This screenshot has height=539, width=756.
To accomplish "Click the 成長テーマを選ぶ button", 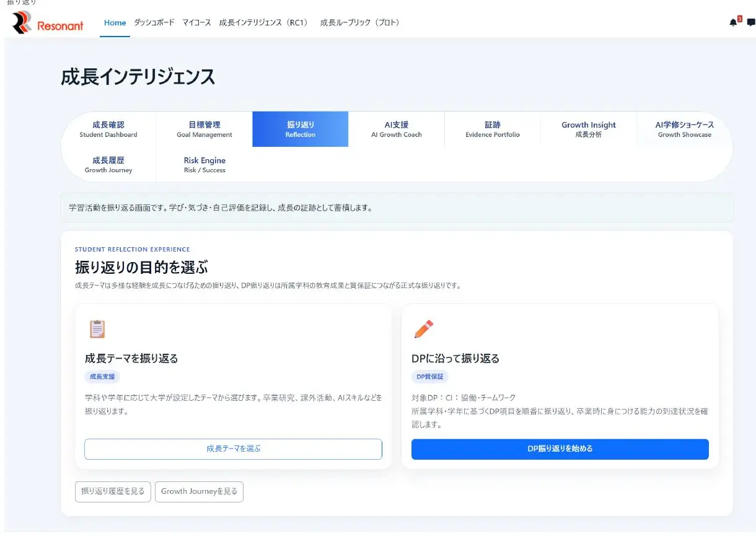I will (x=233, y=449).
